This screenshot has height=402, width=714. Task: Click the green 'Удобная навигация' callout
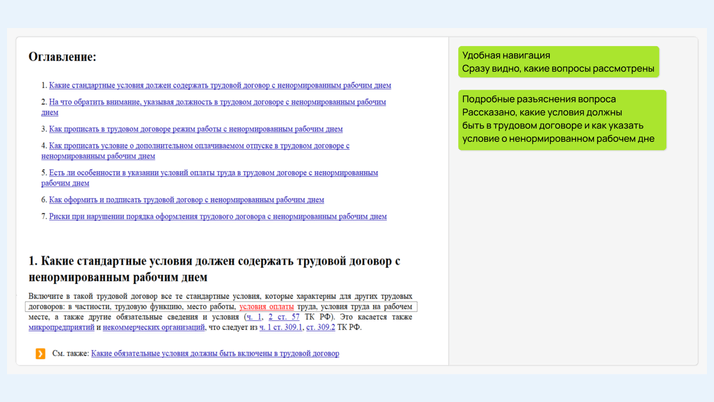click(559, 61)
